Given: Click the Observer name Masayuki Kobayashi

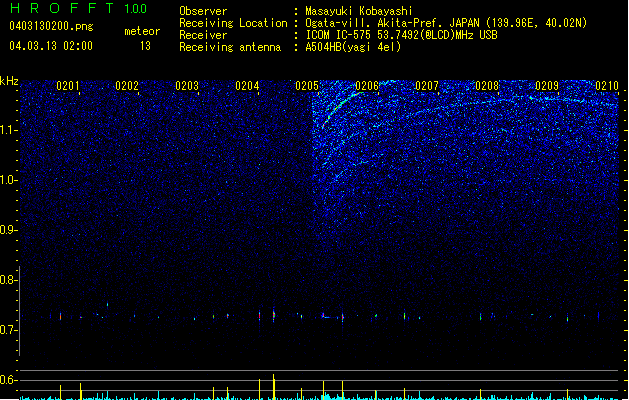Looking at the screenshot, I should 359,11.
